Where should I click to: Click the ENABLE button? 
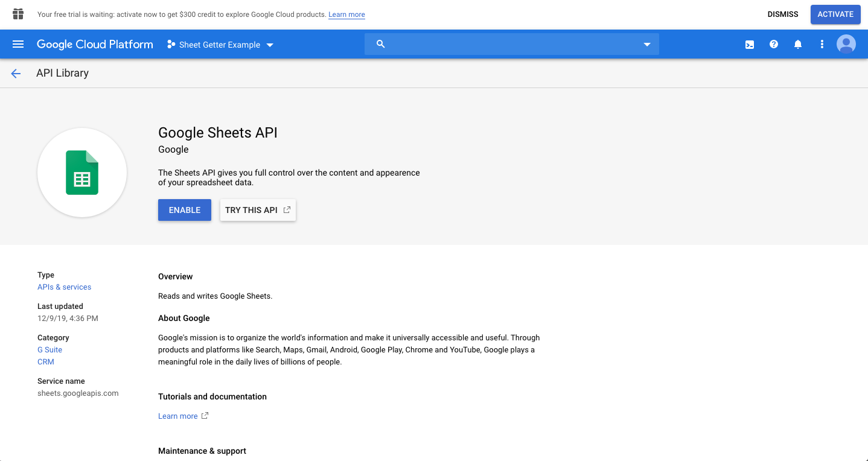185,210
